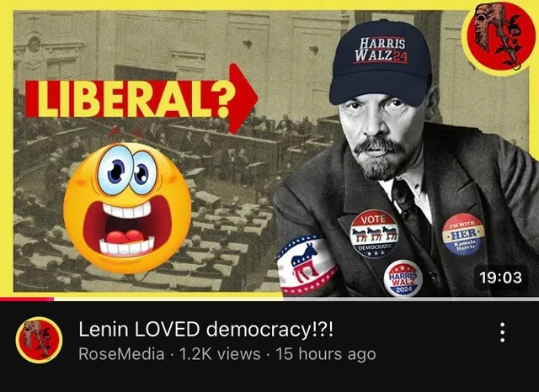Click the Harris Walz 2024 round pin

click(x=403, y=278)
